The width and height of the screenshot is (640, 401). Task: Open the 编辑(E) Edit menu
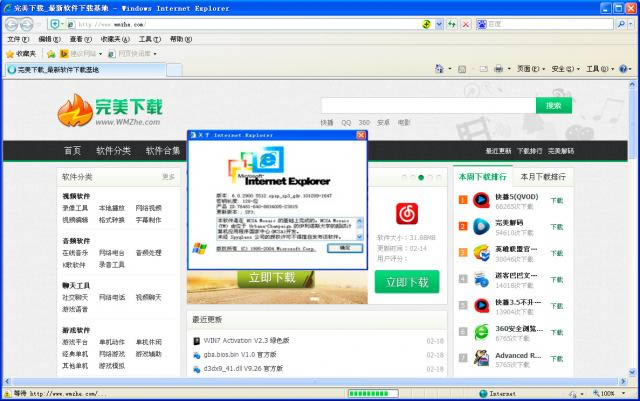[x=49, y=39]
